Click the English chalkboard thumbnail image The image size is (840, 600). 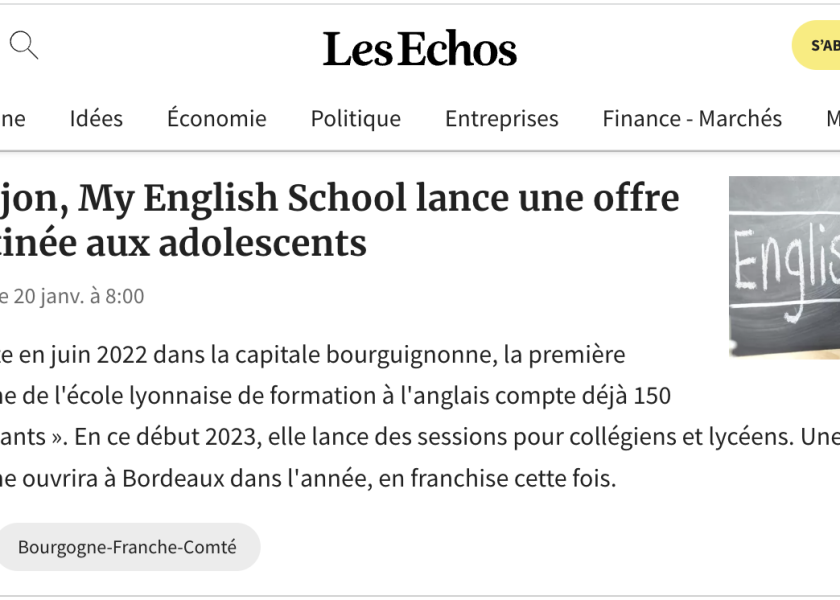coord(785,266)
